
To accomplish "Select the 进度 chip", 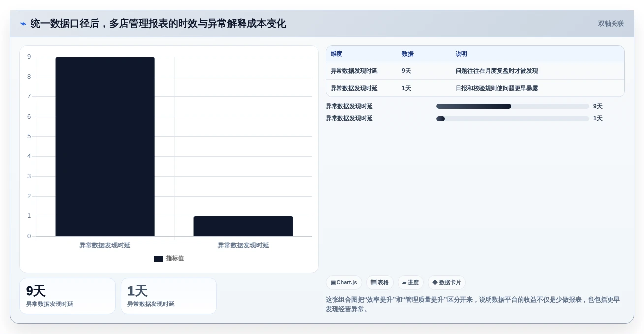I will pos(410,282).
